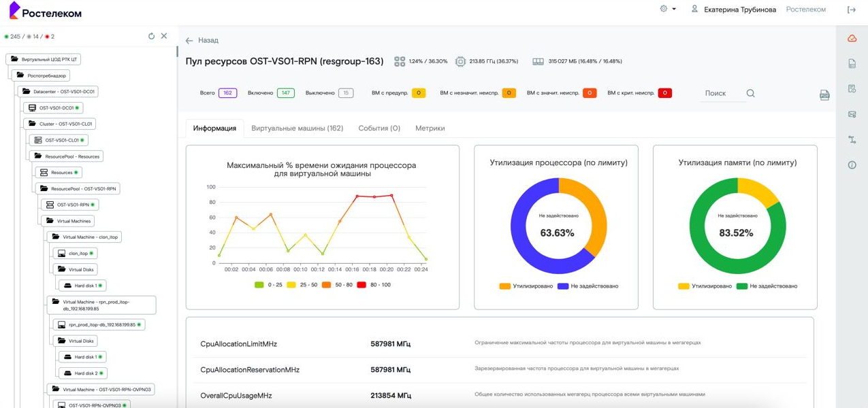Viewport: 868px width, 408px height.
Task: Click the cloud icon in right sidebar
Action: (x=852, y=39)
